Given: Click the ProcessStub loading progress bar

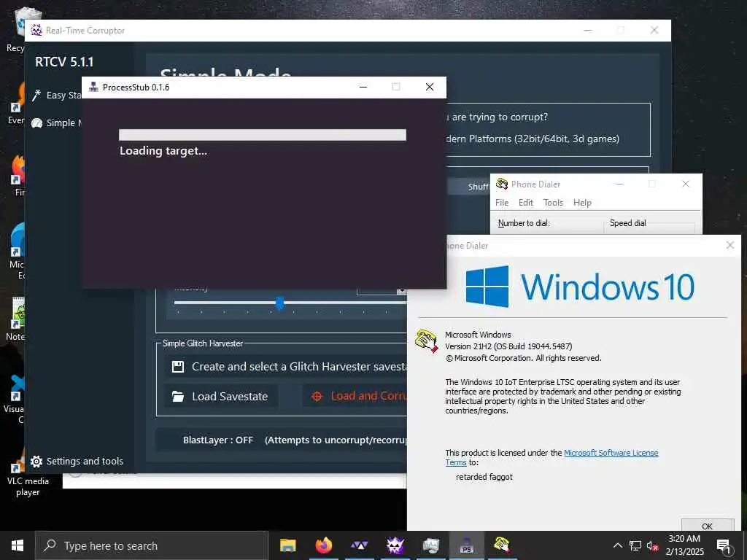Looking at the screenshot, I should click(x=263, y=135).
